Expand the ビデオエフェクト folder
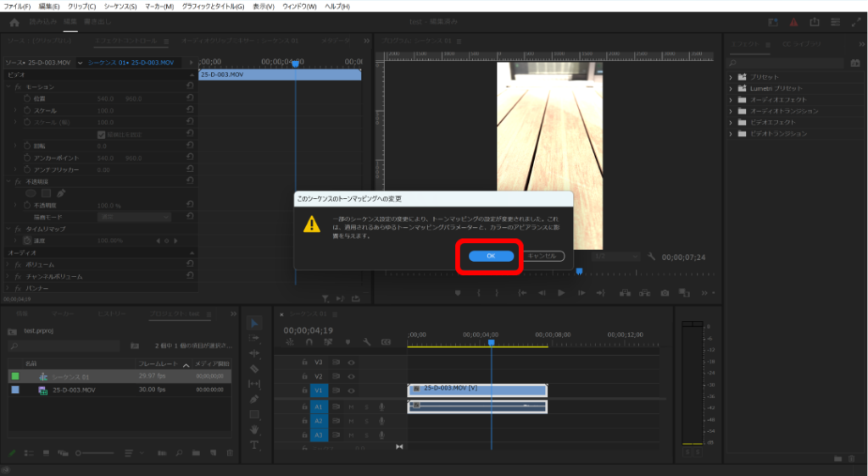Viewport: 868px width, 476px height. point(731,122)
